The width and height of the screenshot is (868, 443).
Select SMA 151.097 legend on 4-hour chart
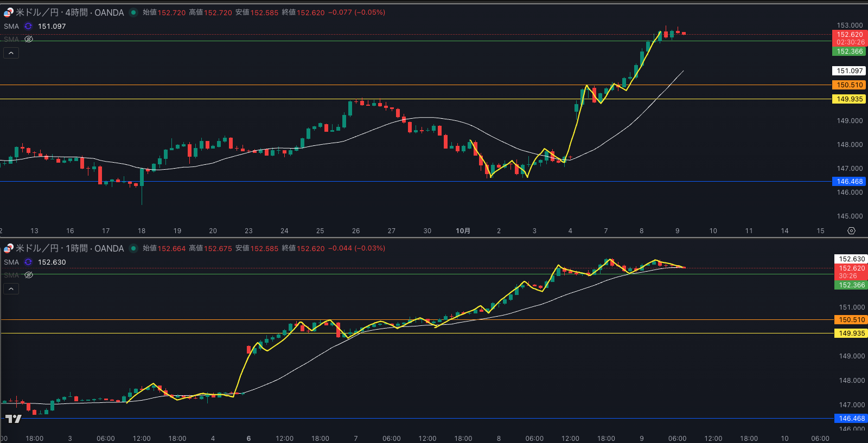click(x=52, y=26)
